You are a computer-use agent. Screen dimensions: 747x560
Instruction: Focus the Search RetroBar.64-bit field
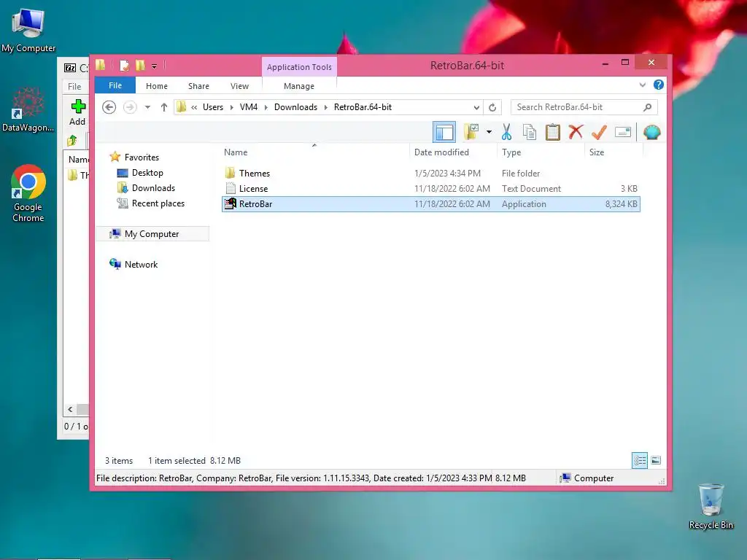point(584,107)
